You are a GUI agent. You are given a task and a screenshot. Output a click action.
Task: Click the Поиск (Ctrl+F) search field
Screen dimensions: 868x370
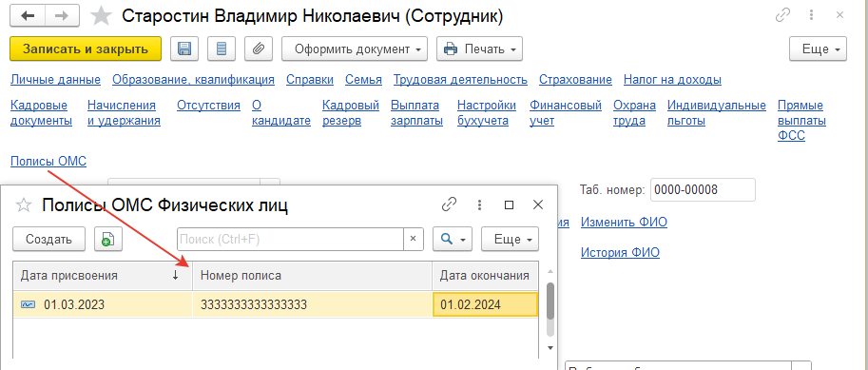point(290,240)
